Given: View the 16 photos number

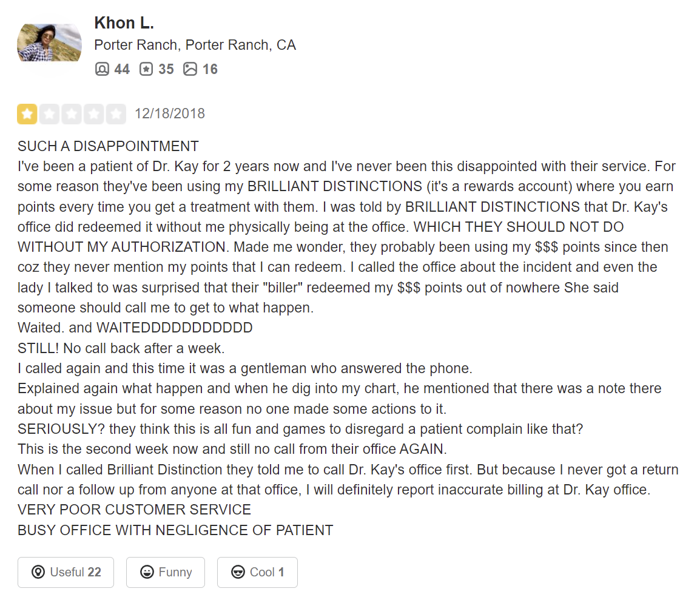Looking at the screenshot, I should coord(210,69).
